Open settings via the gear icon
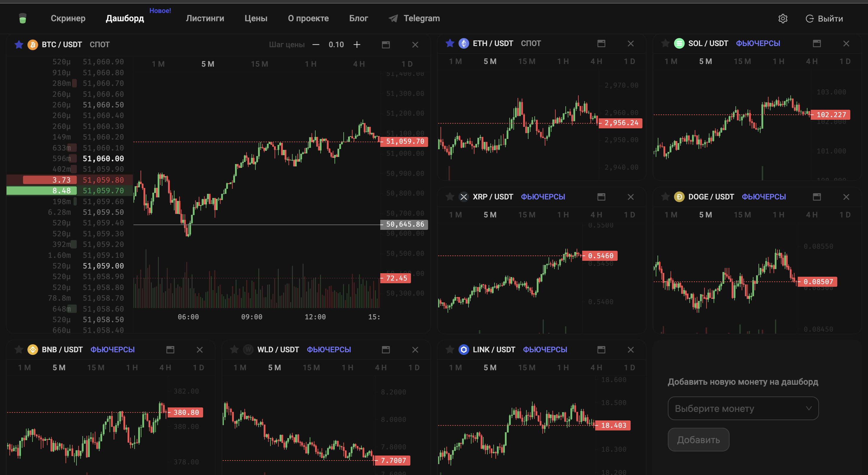This screenshot has height=475, width=868. tap(782, 19)
